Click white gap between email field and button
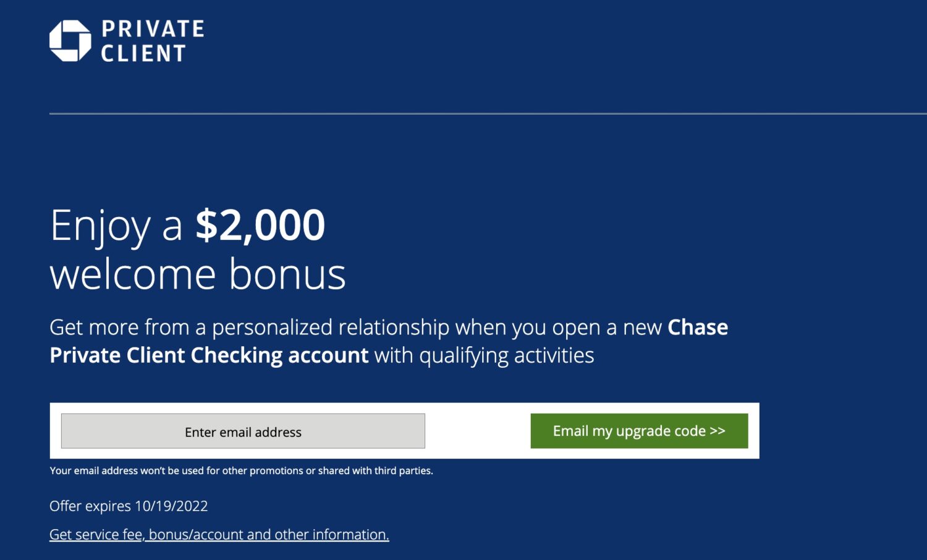 click(x=477, y=431)
